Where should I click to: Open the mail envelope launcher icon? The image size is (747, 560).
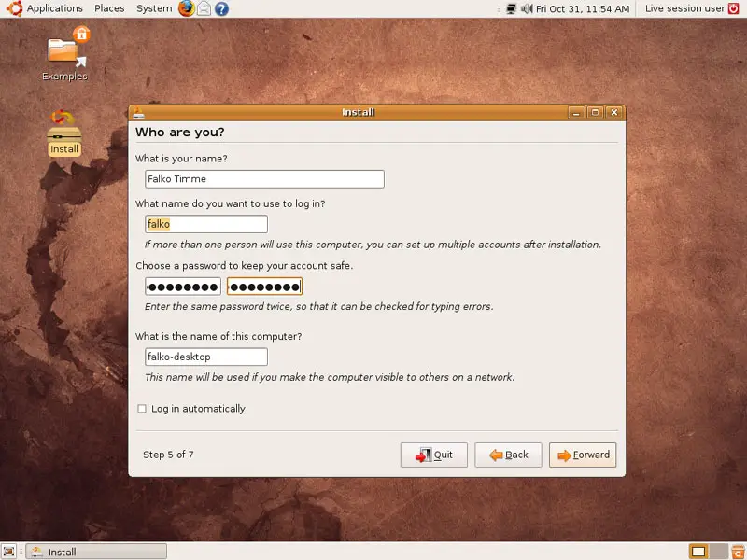pos(204,8)
